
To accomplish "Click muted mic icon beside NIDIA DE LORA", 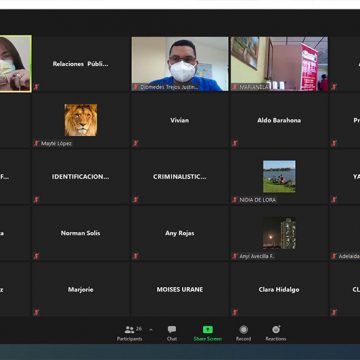I will click(235, 200).
